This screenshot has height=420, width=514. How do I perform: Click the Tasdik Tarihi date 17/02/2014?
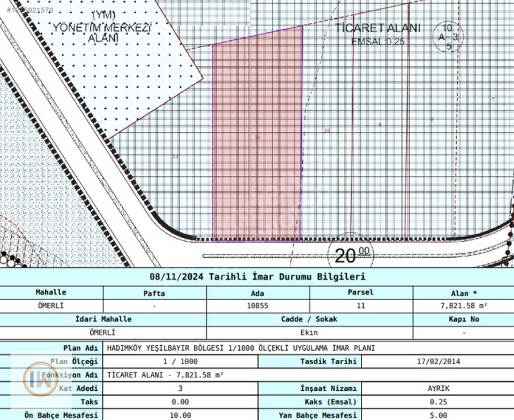[438, 362]
